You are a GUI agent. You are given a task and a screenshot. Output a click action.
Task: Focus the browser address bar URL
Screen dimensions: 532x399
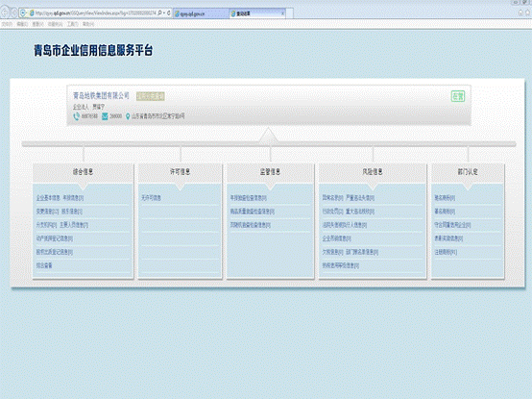tap(95, 13)
